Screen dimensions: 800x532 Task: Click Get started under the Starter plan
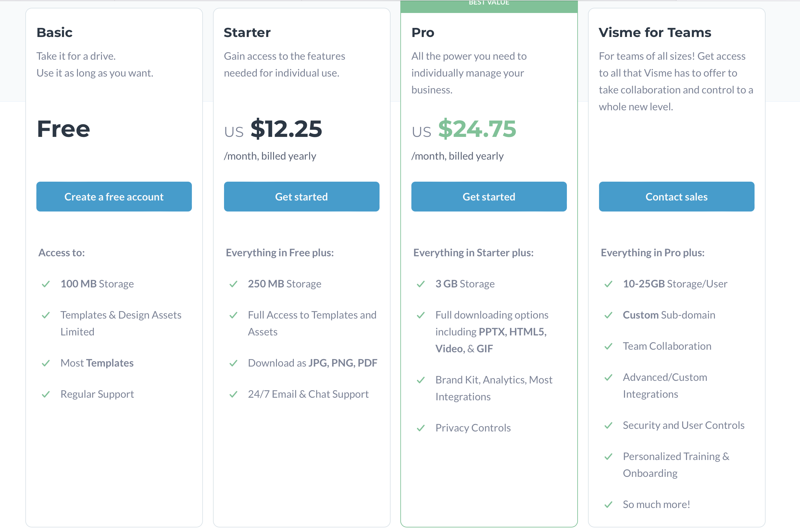click(x=302, y=197)
